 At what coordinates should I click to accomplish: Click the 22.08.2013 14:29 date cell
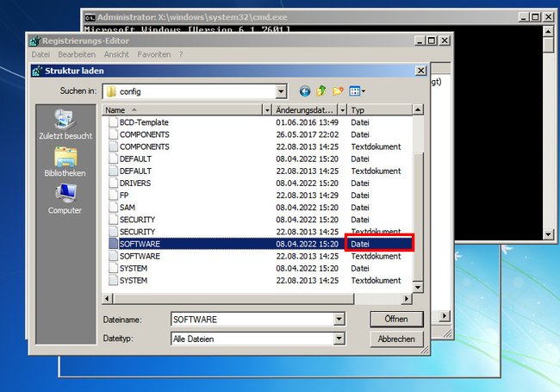click(x=308, y=196)
